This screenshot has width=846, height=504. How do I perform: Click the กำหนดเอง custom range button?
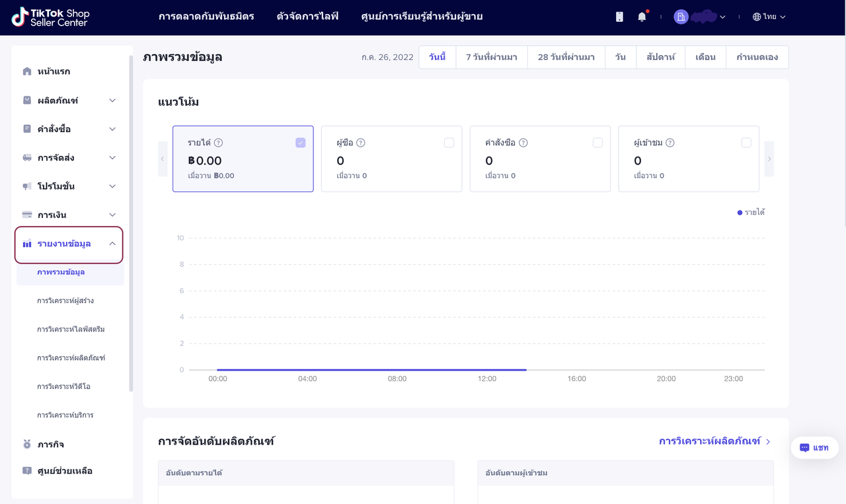click(x=757, y=57)
